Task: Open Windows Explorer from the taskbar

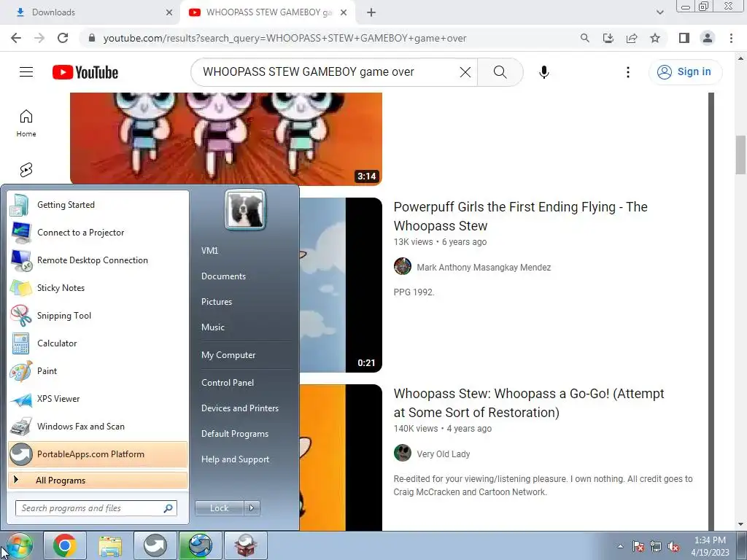Action: 110,545
